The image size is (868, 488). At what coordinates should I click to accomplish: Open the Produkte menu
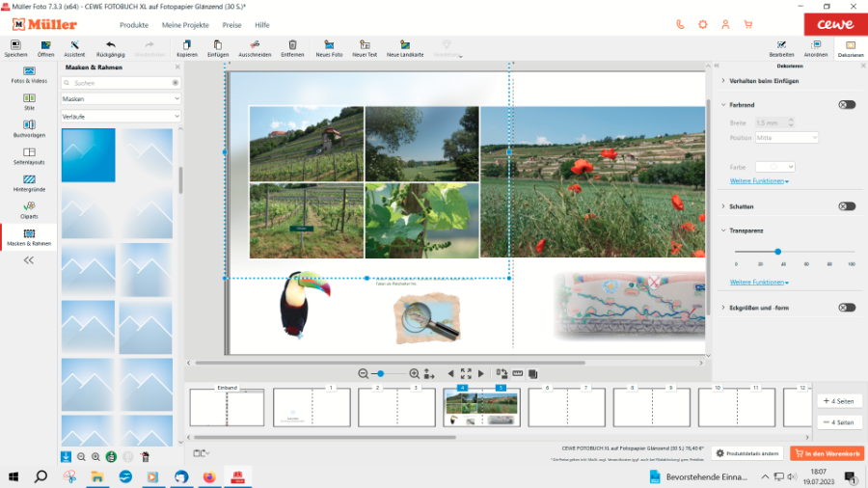(134, 24)
